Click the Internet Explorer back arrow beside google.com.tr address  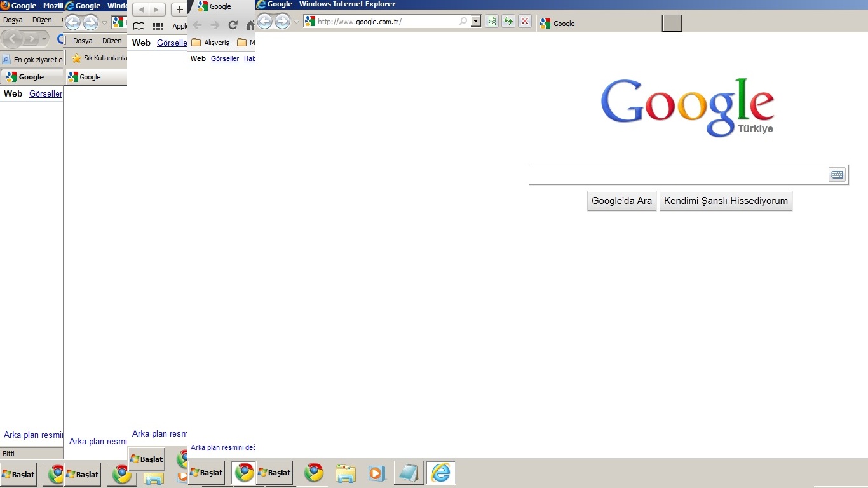pos(264,22)
